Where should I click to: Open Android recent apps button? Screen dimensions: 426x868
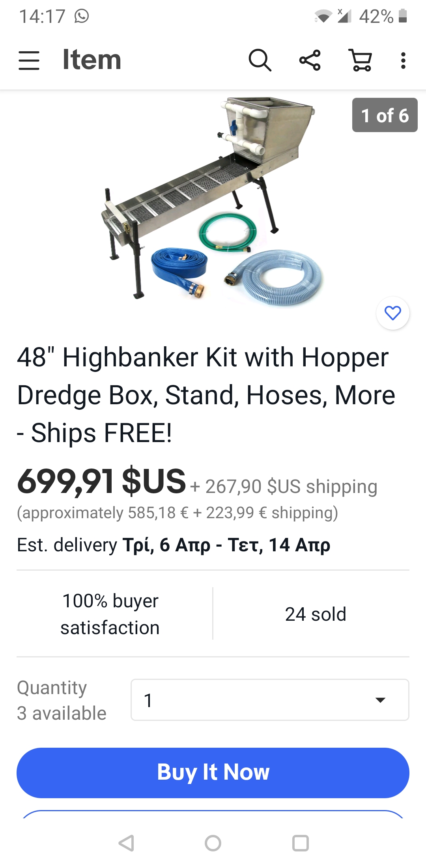click(x=301, y=843)
